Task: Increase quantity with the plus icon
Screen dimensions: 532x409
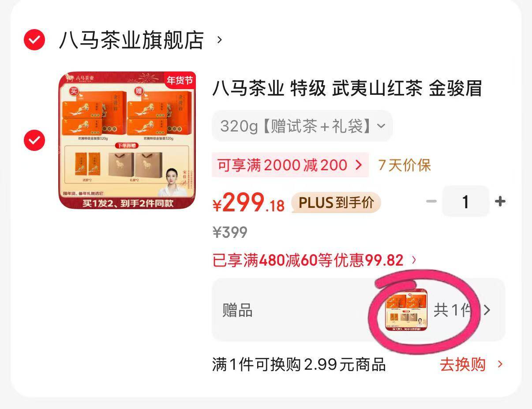Action: click(x=500, y=202)
